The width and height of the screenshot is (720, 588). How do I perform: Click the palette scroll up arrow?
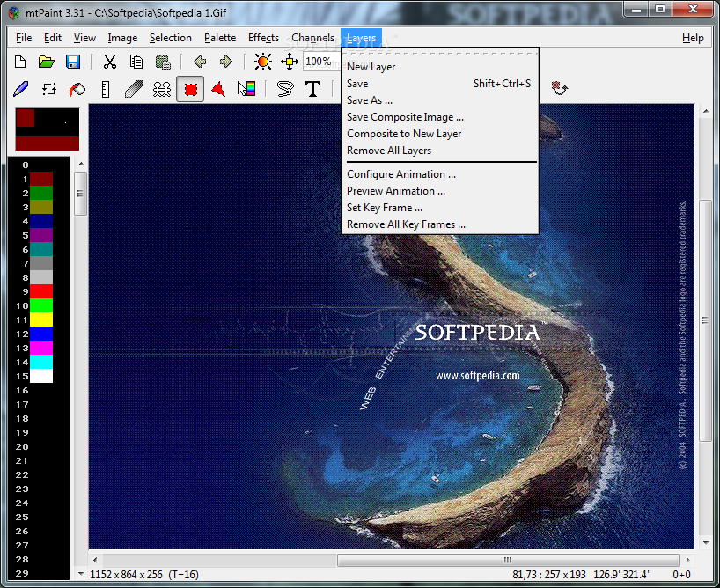click(81, 164)
